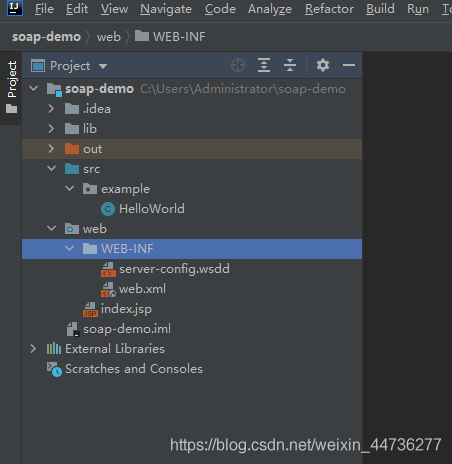The image size is (452, 464).
Task: Open the File menu
Action: pos(44,9)
